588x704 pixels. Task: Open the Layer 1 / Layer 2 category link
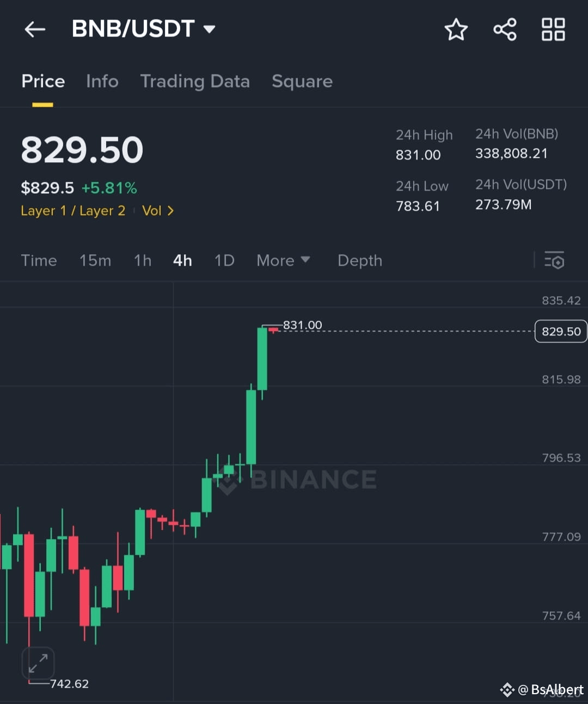(73, 211)
